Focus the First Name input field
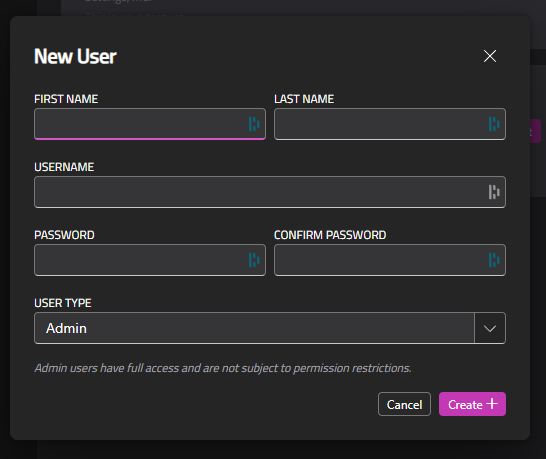The image size is (546, 459). (150, 124)
